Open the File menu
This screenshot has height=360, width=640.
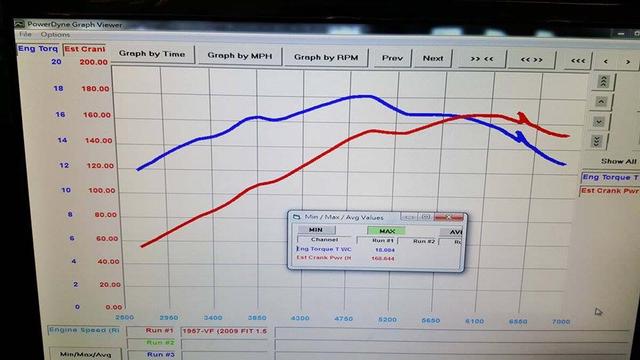click(x=25, y=34)
